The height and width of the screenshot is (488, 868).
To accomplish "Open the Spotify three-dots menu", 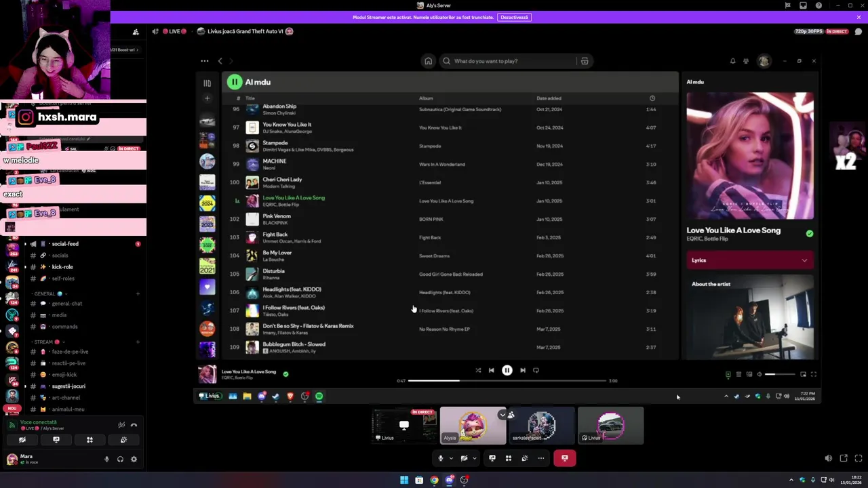I will pyautogui.click(x=204, y=61).
